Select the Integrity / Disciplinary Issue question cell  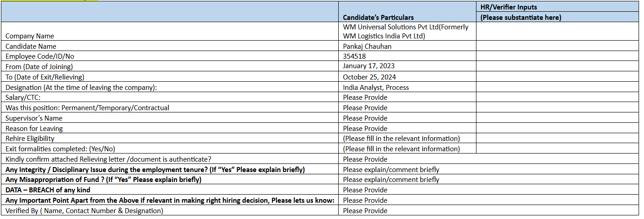pyautogui.click(x=155, y=170)
